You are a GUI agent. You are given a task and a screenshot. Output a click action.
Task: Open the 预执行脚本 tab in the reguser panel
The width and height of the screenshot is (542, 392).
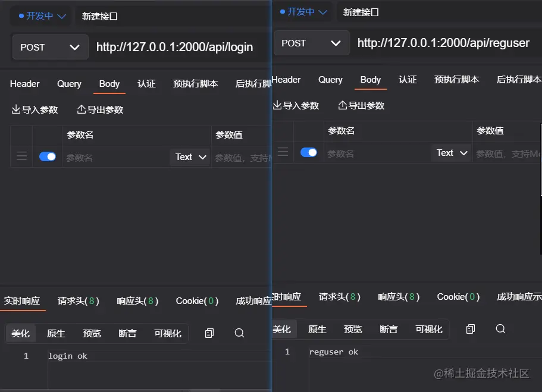456,80
